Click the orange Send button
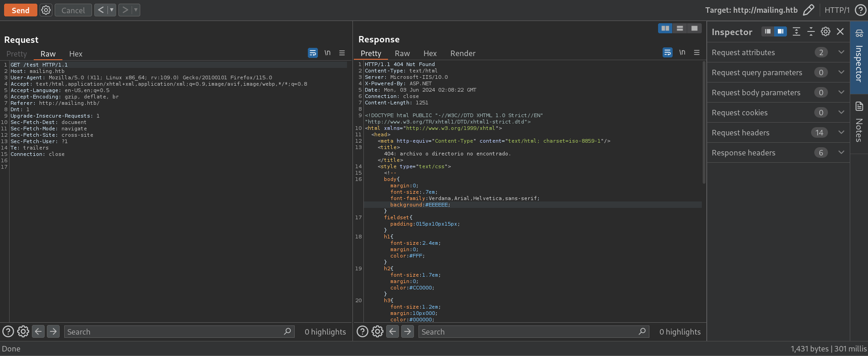The width and height of the screenshot is (868, 356). (20, 10)
